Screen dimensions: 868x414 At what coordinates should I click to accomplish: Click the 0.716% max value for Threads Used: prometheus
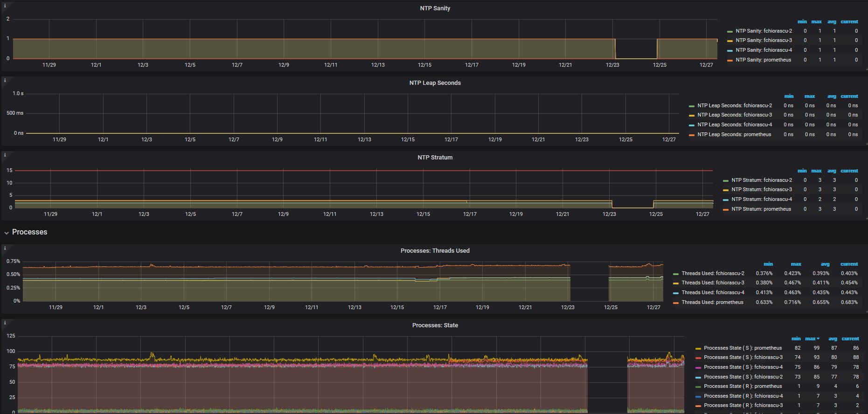pyautogui.click(x=792, y=303)
